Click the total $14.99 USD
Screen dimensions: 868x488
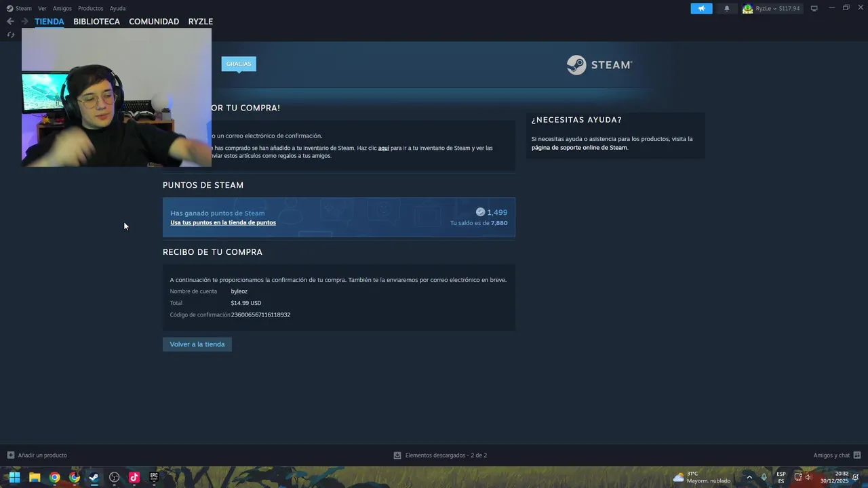pyautogui.click(x=246, y=303)
